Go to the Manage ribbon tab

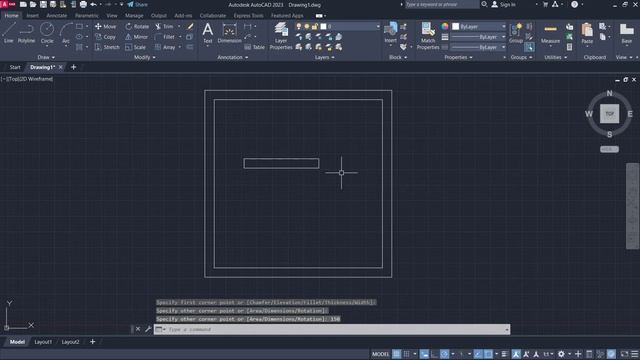click(134, 16)
